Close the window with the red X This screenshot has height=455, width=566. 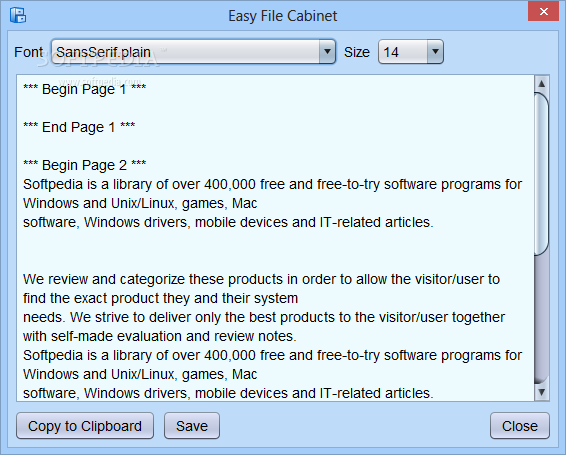pyautogui.click(x=543, y=12)
